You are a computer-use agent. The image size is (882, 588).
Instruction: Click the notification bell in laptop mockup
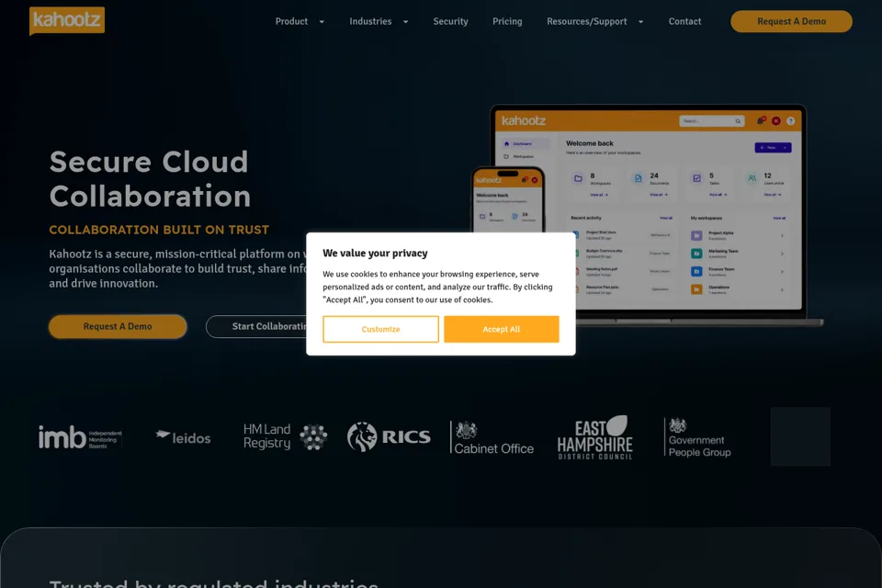(761, 120)
